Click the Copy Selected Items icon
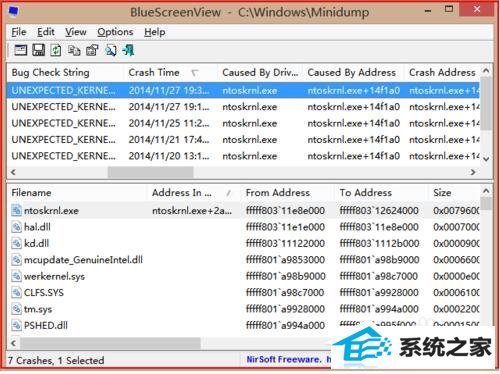 pos(74,50)
